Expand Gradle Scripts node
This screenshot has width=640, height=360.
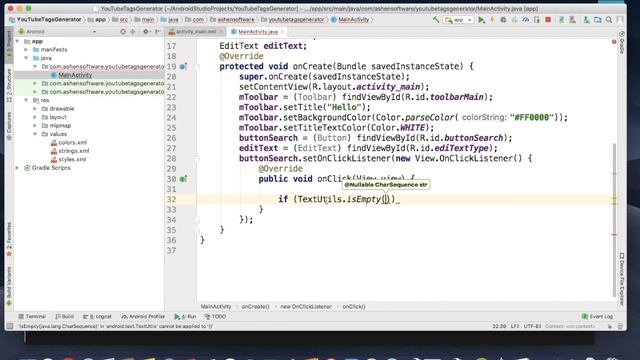pyautogui.click(x=17, y=168)
